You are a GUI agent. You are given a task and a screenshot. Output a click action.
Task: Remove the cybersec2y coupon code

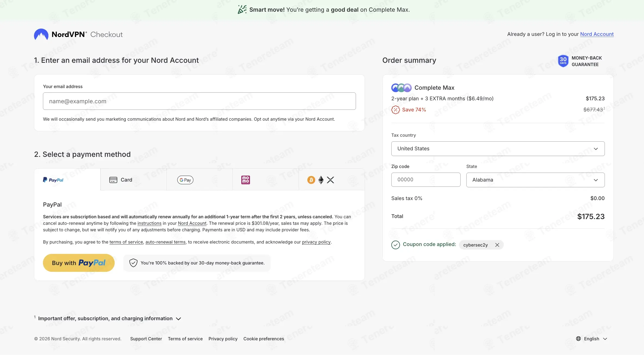[497, 245]
